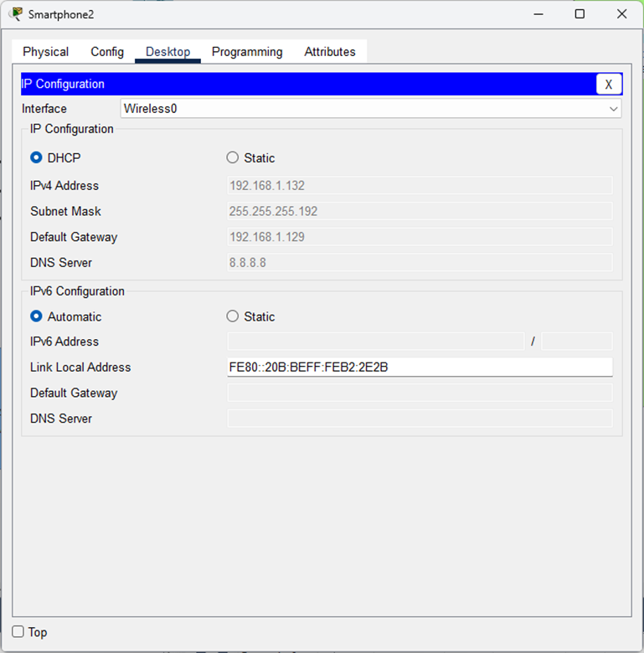The image size is (644, 653).
Task: Click the Interface dropdown arrow
Action: tap(613, 109)
